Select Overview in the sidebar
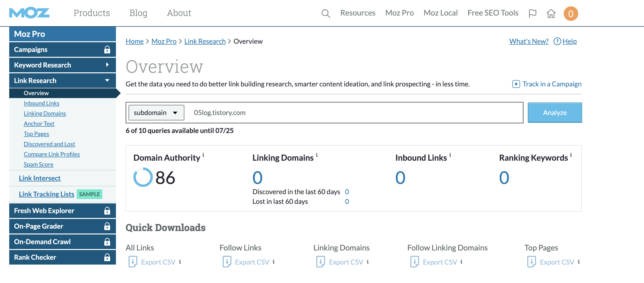The height and width of the screenshot is (283, 644). [63, 93]
